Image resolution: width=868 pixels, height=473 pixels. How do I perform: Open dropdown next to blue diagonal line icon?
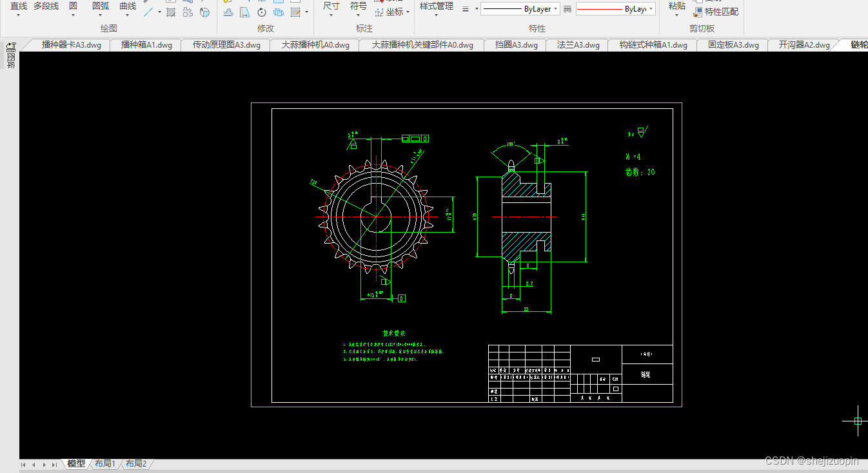[x=159, y=12]
